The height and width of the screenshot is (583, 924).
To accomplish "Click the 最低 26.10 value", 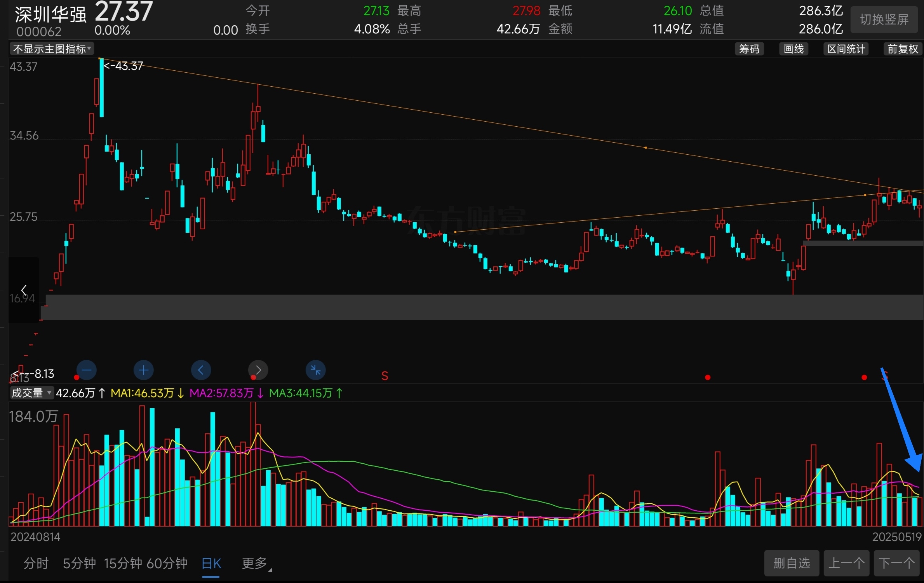I will [678, 10].
